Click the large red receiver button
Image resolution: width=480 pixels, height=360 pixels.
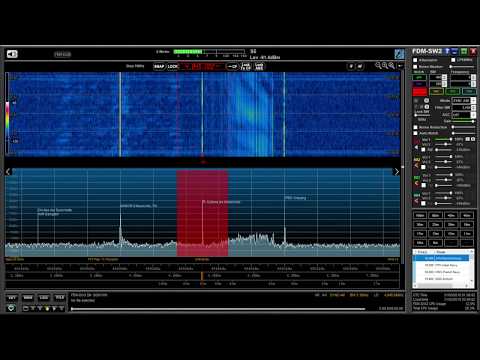click(420, 92)
